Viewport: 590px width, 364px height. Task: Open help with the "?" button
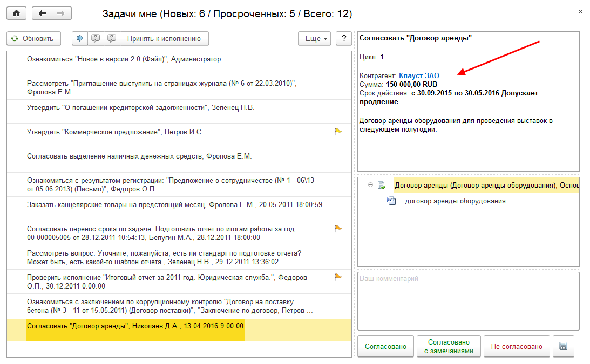tap(344, 38)
